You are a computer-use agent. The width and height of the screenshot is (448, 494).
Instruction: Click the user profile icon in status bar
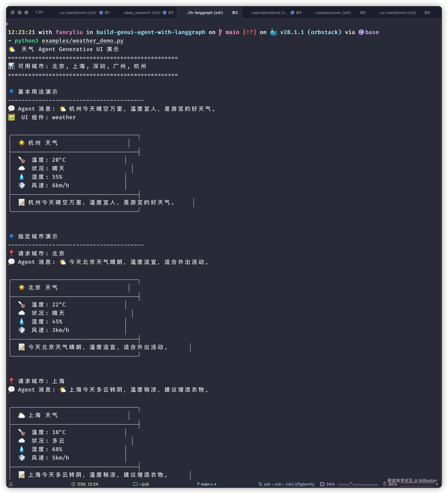tap(11, 484)
